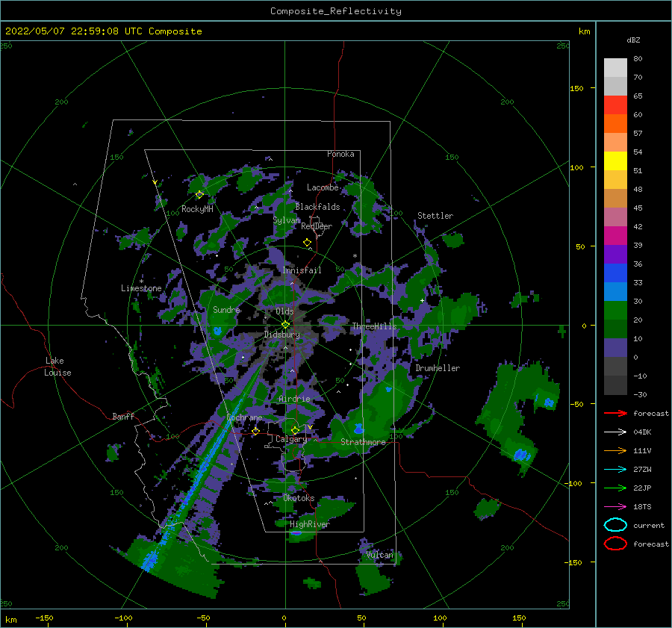Select yellow diamond marker below Cochrane
The height and width of the screenshot is (628, 672).
pos(255,431)
